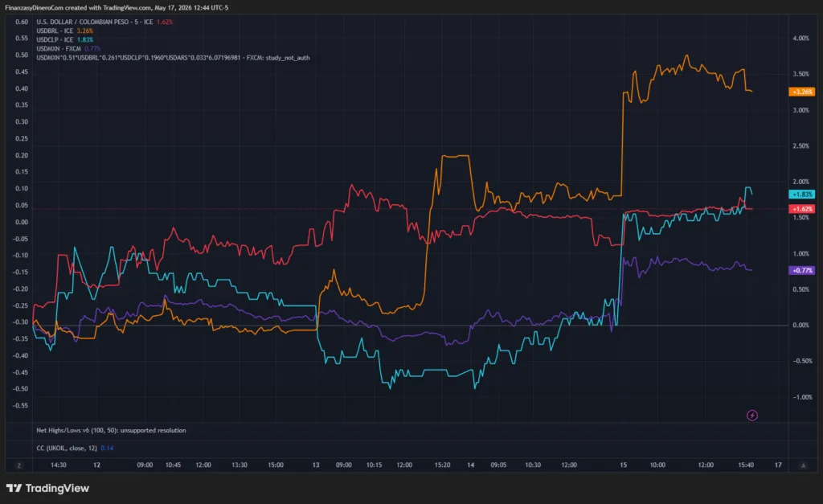823x504 pixels.
Task: Click the Net Highs/Lows v6 indicator label
Action: pyautogui.click(x=111, y=431)
